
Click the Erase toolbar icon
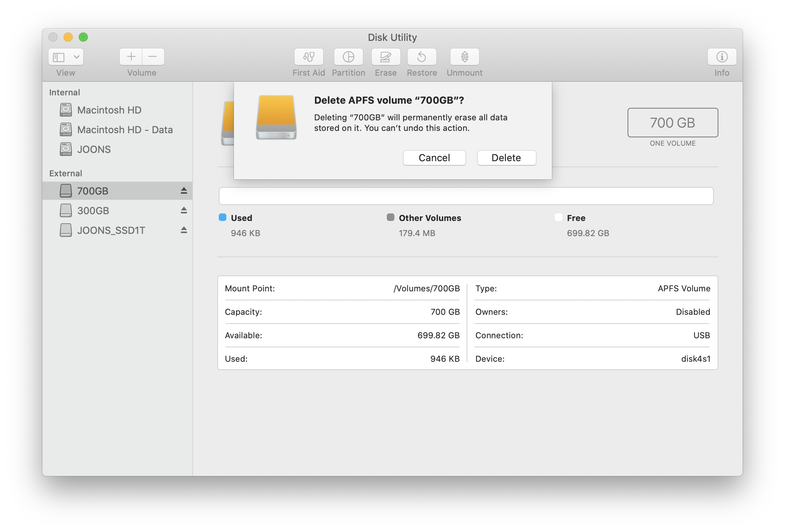(386, 57)
